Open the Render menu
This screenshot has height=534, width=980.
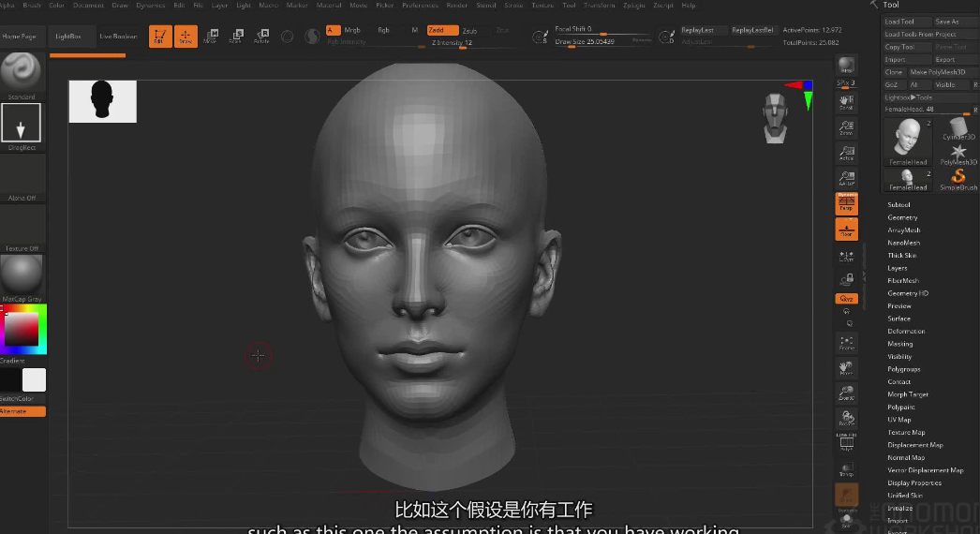tap(457, 5)
